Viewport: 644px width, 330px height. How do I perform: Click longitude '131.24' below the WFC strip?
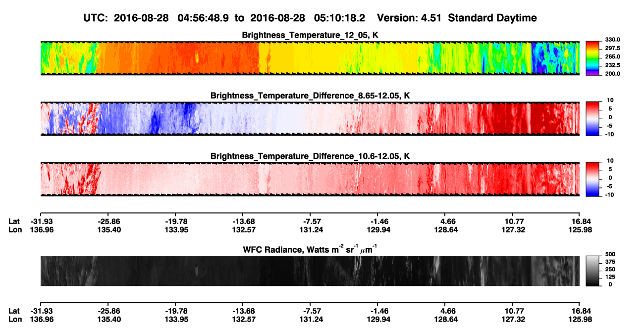tap(311, 319)
